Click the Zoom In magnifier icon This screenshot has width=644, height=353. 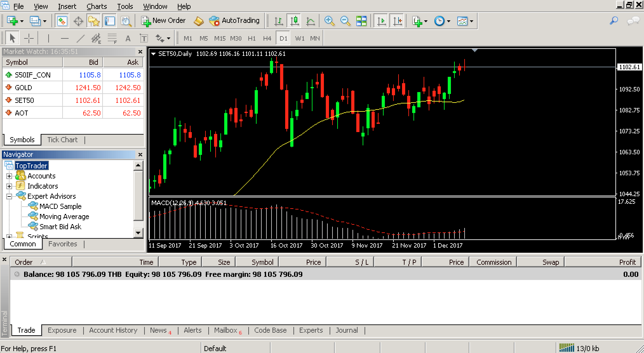click(x=329, y=21)
